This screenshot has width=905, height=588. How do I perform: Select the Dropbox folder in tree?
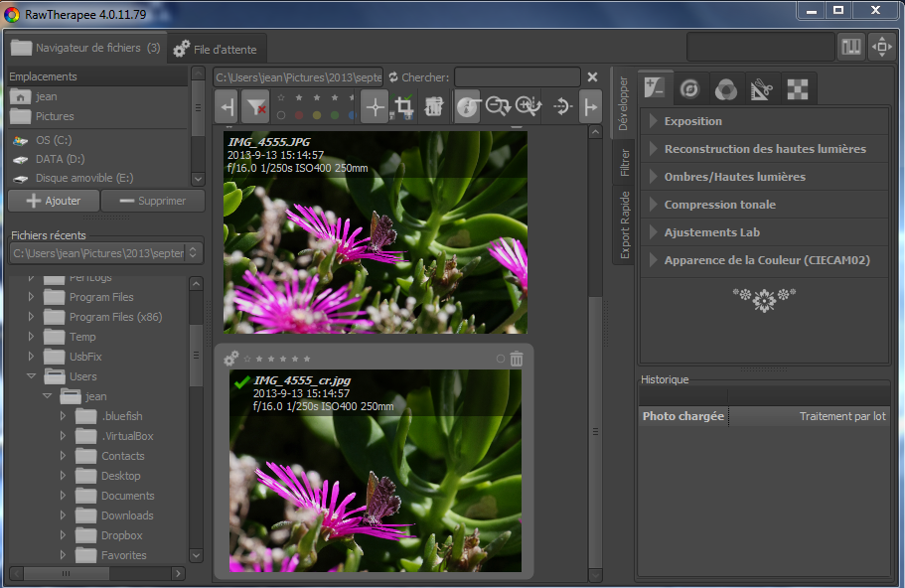(122, 535)
